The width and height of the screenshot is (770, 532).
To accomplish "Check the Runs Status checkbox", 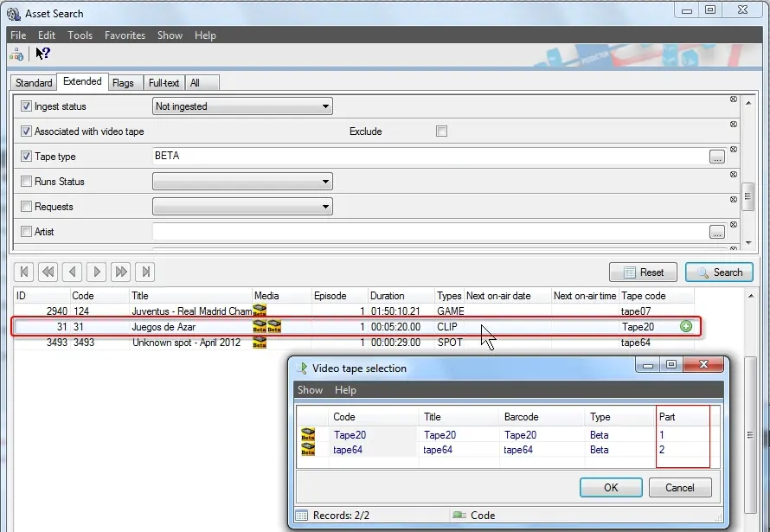I will click(27, 182).
